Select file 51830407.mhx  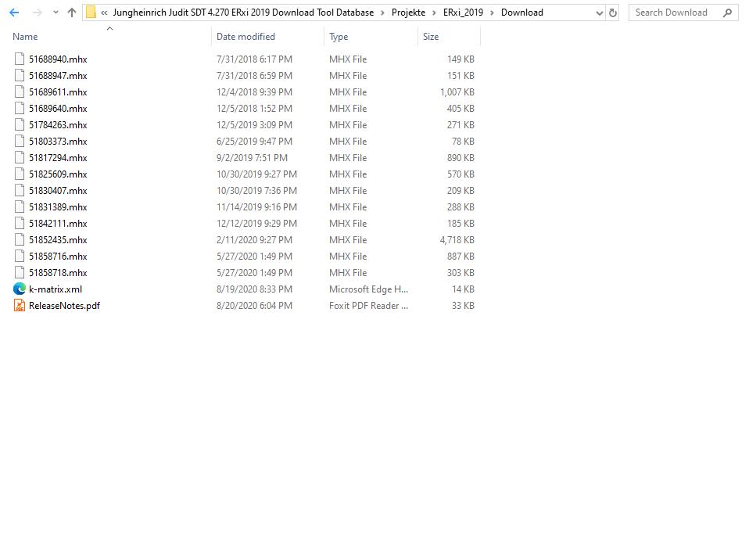click(x=58, y=191)
